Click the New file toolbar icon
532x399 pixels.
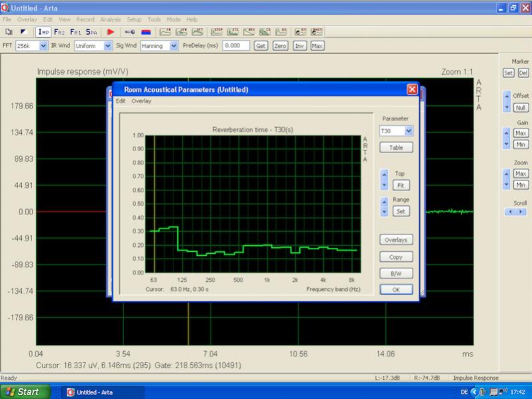tap(9, 31)
